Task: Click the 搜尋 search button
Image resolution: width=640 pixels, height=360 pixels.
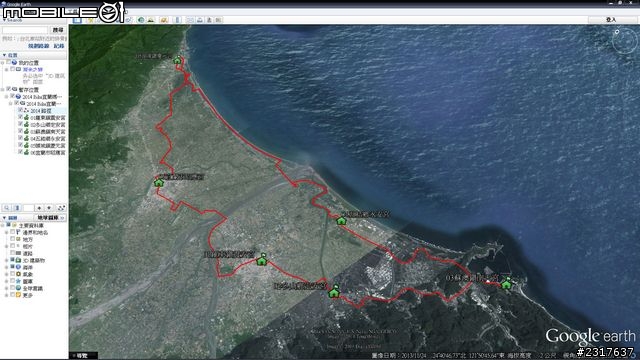Action: tap(58, 30)
